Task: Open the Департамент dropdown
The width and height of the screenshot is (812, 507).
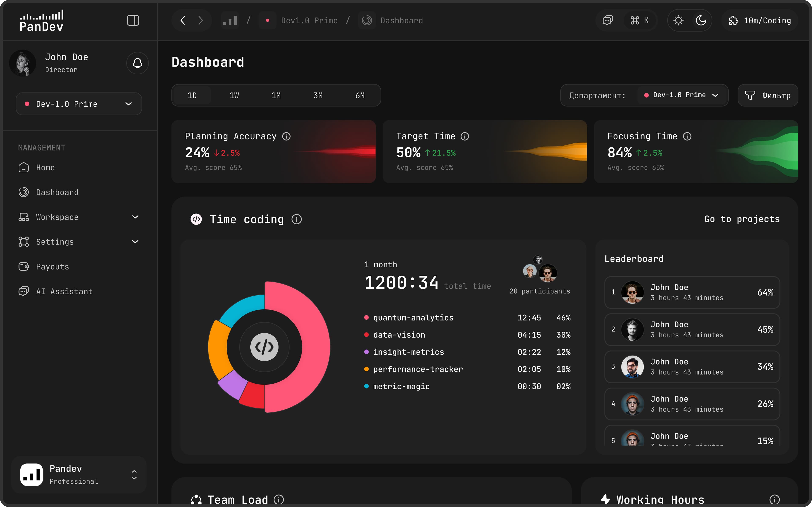Action: [682, 95]
